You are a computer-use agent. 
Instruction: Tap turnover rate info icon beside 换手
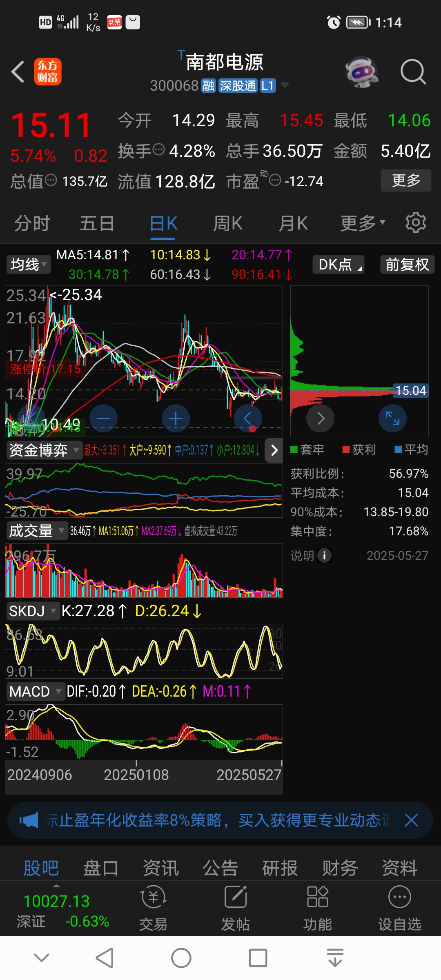[158, 149]
